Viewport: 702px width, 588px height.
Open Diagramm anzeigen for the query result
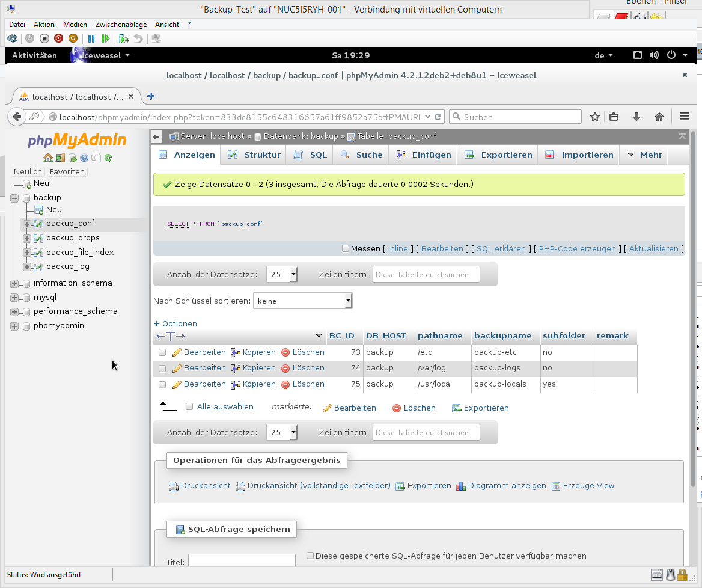pyautogui.click(x=501, y=486)
